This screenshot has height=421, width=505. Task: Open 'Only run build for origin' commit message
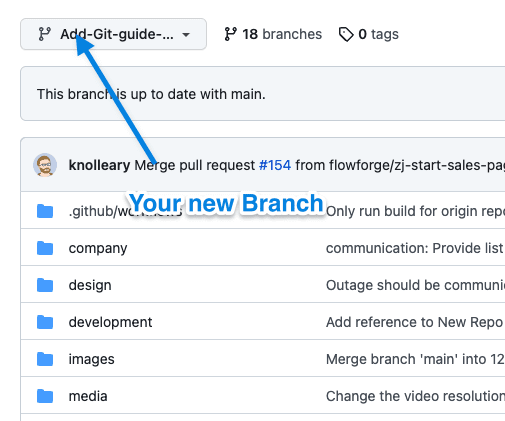point(415,211)
